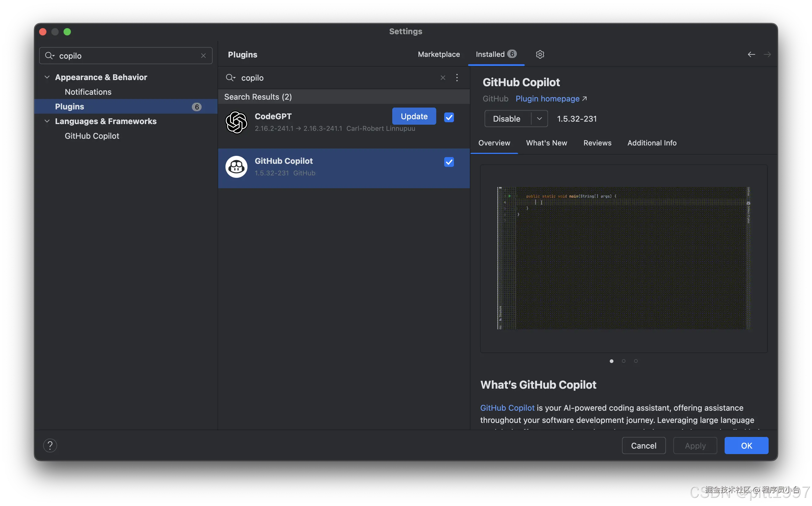
Task: Click the plugin preview screenshot thumbnail
Action: [623, 258]
